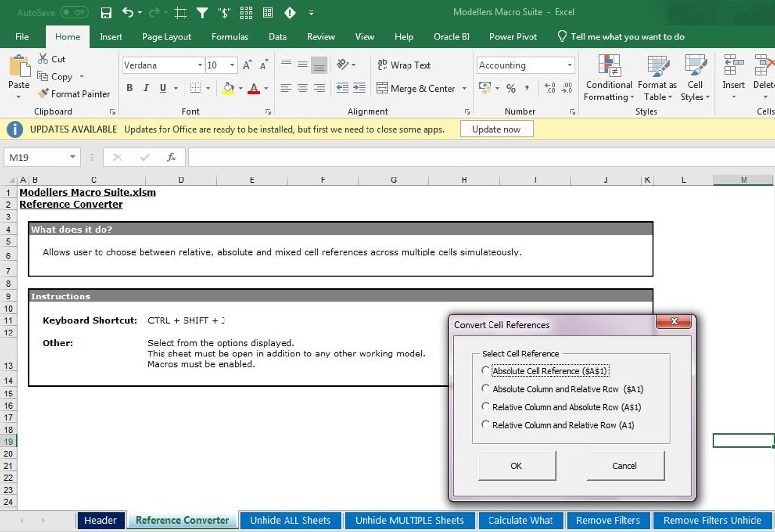Image resolution: width=775 pixels, height=532 pixels.
Task: Open Cell Styles gallery
Action: [x=695, y=78]
